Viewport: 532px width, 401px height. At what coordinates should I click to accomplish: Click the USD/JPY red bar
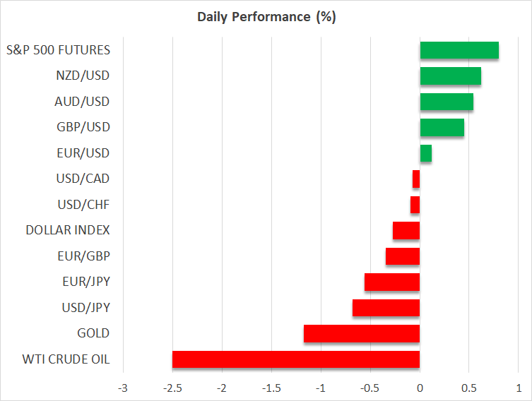(386, 308)
